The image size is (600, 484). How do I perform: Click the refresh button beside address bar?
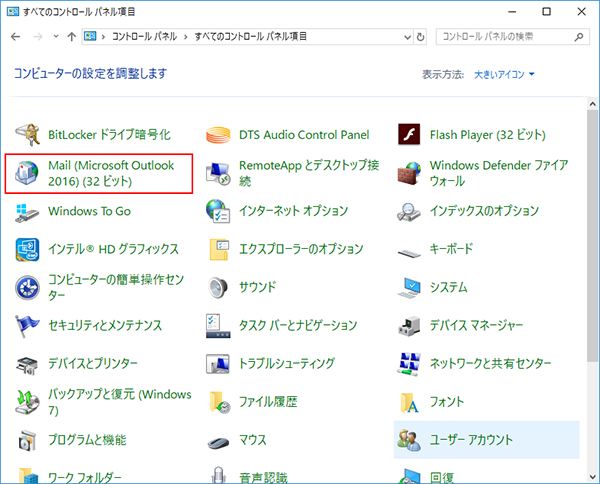click(x=420, y=36)
